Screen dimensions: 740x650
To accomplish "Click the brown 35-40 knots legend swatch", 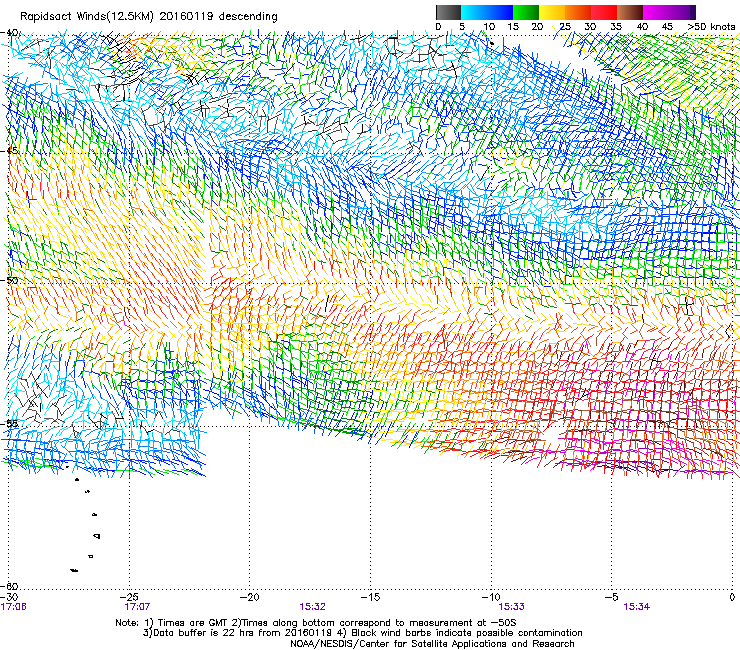I will point(630,12).
